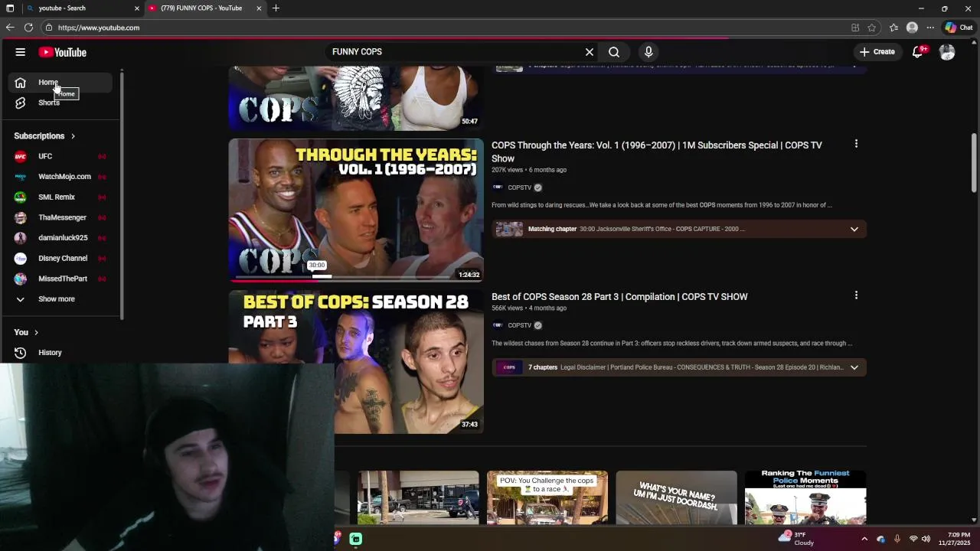Open ThaMessenger channel in sidebar

(60, 217)
